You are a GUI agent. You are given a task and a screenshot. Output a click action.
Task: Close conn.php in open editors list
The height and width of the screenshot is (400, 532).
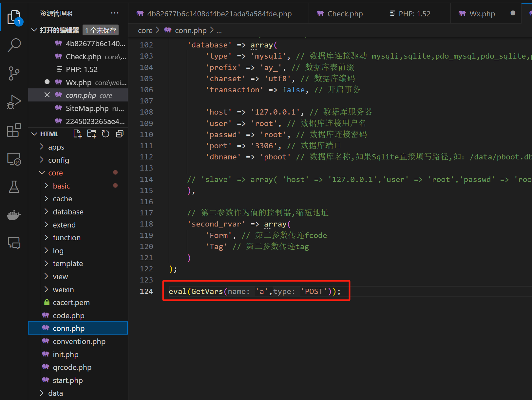point(47,95)
